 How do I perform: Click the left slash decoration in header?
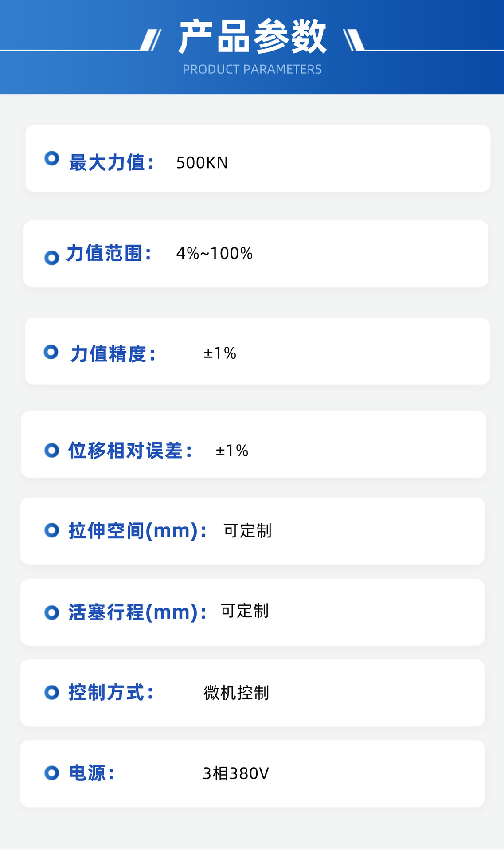tap(151, 40)
